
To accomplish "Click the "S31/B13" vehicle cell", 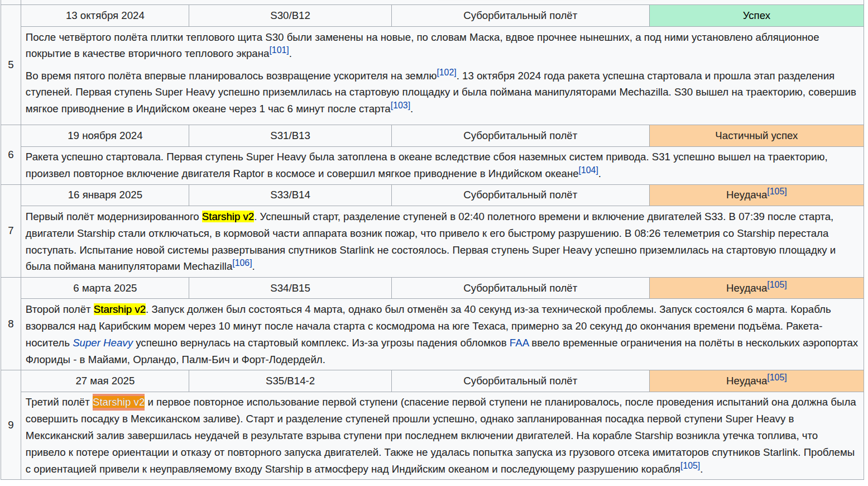I will (x=290, y=136).
